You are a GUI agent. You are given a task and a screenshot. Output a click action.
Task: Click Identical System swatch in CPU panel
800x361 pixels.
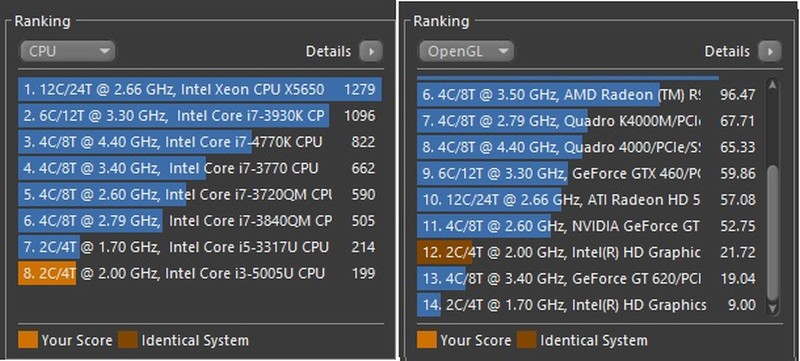[x=128, y=340]
